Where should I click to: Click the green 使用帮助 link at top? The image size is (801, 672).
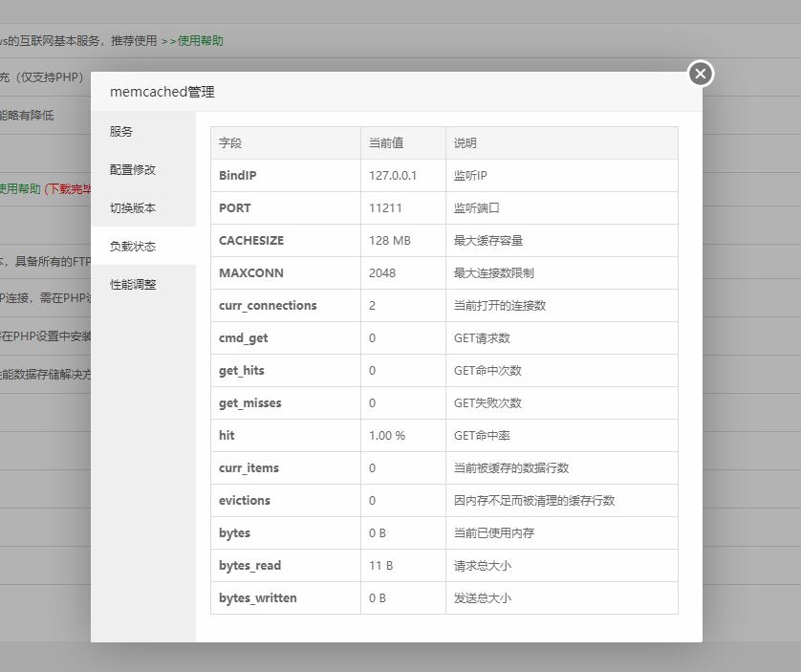click(x=201, y=41)
